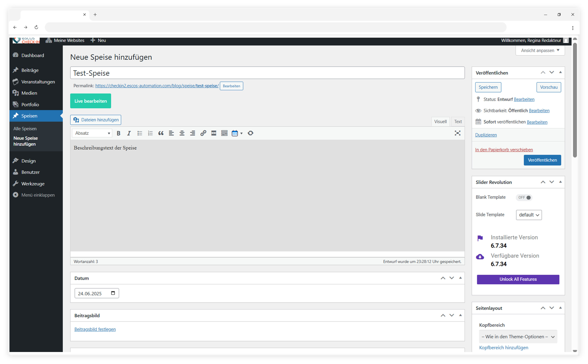Enter distraction-free fullscreen writing mode
This screenshot has height=364, width=588.
(x=458, y=133)
